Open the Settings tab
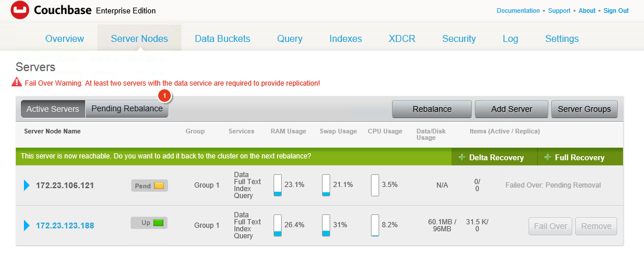 tap(562, 38)
